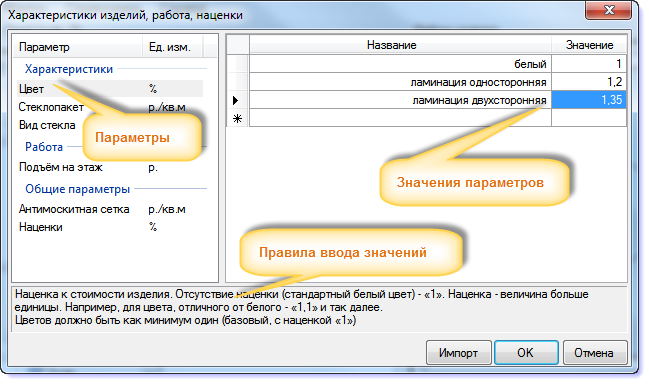Select row header of ламинация односторонняя row
This screenshot has width=649, height=384.
click(238, 82)
